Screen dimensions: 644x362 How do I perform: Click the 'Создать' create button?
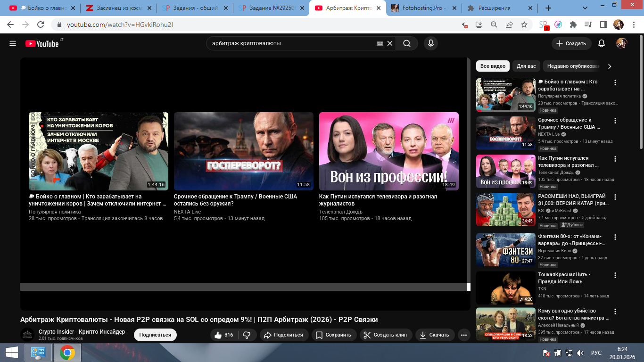571,43
